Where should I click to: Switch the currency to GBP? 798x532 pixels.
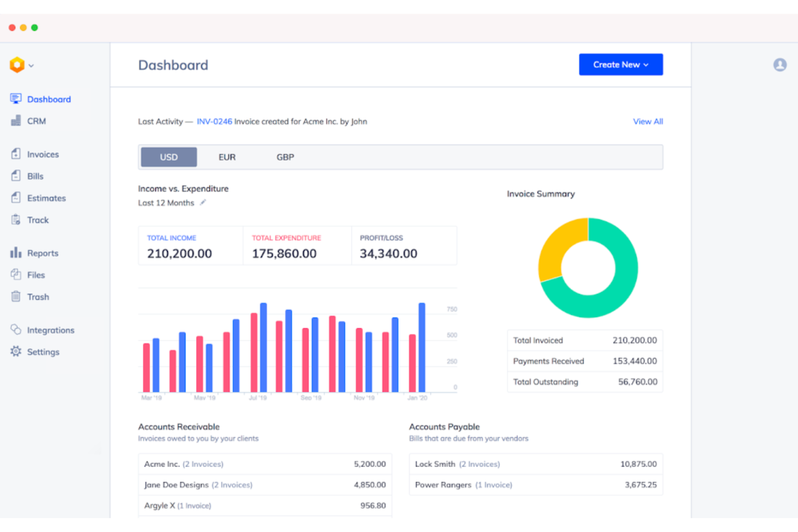(285, 157)
